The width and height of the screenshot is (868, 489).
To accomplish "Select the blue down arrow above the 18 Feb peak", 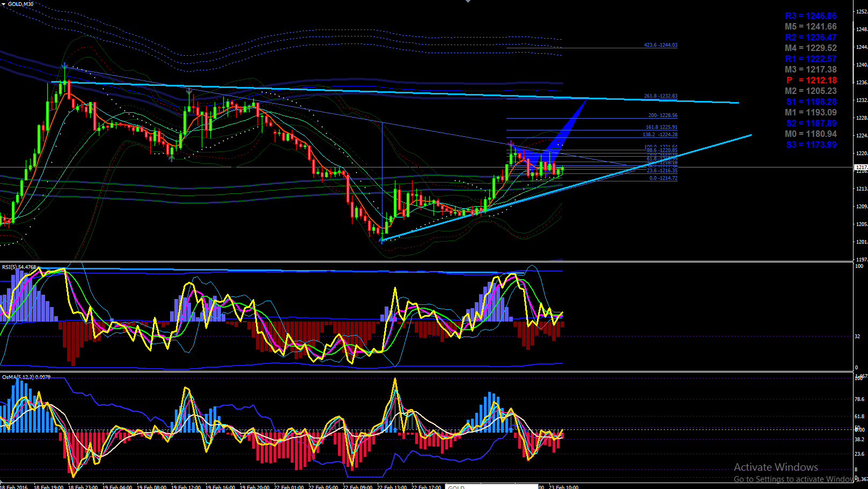I will [64, 66].
